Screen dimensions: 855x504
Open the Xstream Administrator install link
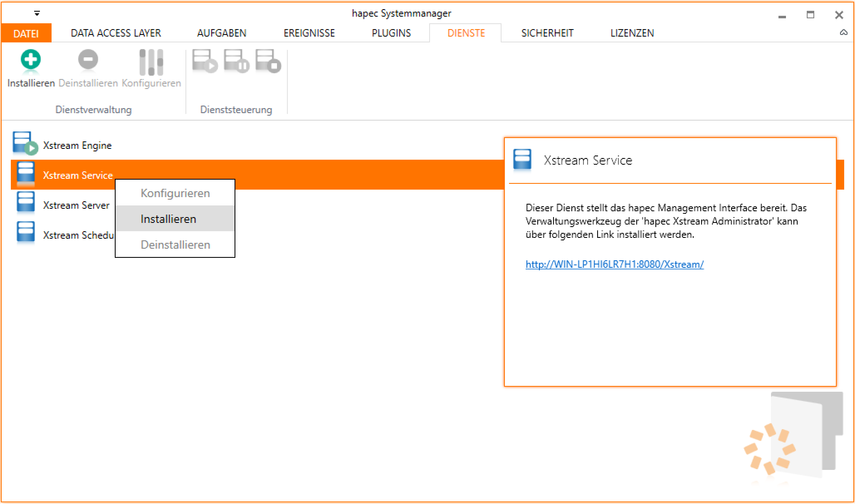point(614,264)
